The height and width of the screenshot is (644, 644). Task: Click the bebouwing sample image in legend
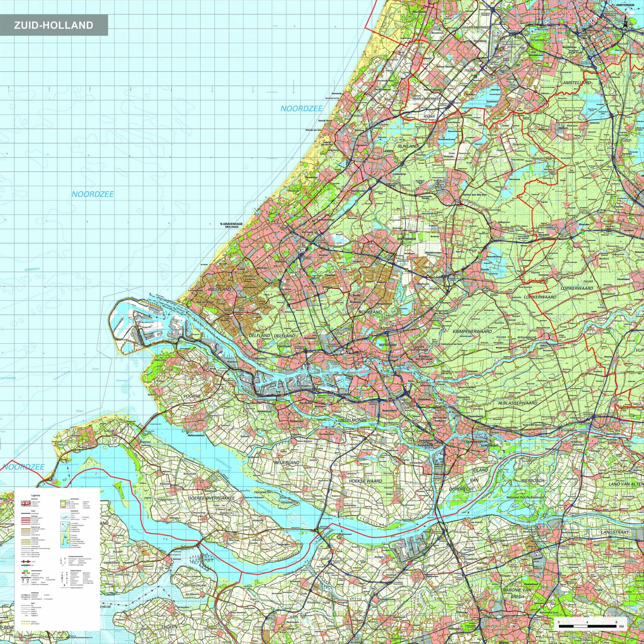[x=26, y=504]
